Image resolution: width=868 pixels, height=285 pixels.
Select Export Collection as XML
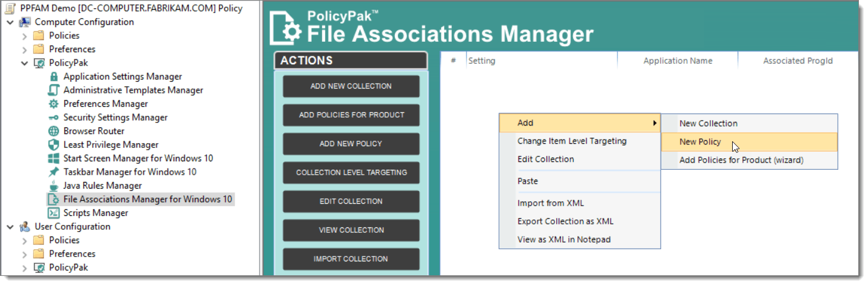pos(579,221)
